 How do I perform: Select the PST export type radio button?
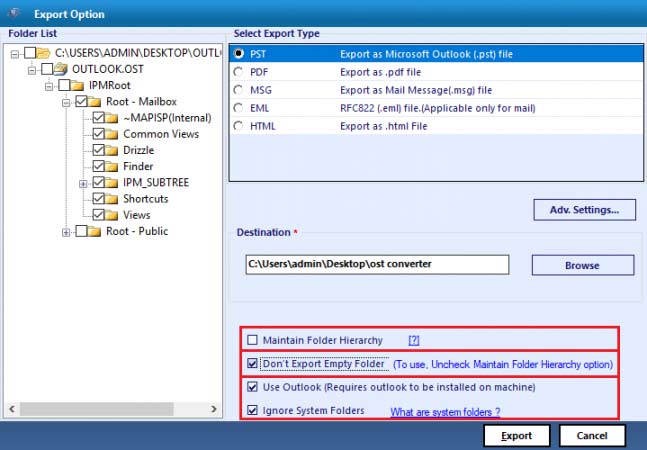pos(238,54)
